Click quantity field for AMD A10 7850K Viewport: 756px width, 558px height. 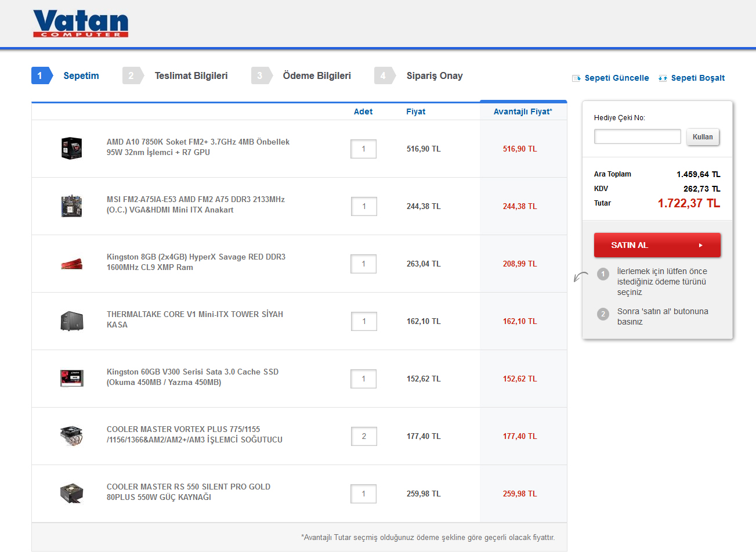click(x=364, y=149)
